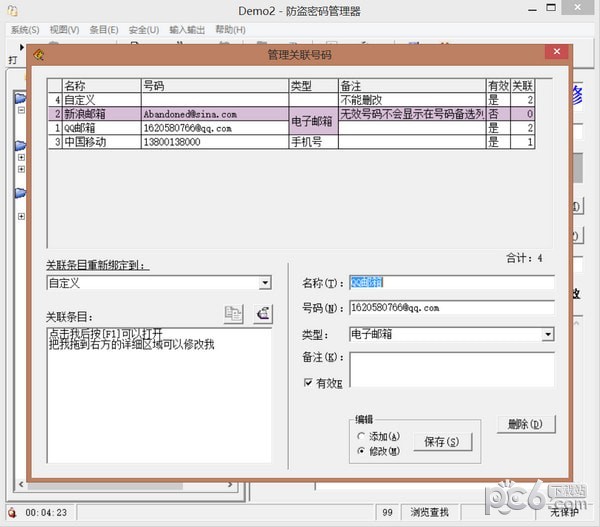This screenshot has height=527, width=600.
Task: Open the 类型 dropdown showing 电子邮箱
Action: (x=548, y=334)
